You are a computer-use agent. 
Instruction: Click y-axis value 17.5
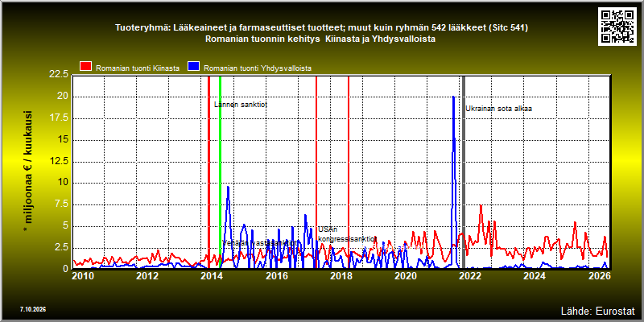point(58,118)
